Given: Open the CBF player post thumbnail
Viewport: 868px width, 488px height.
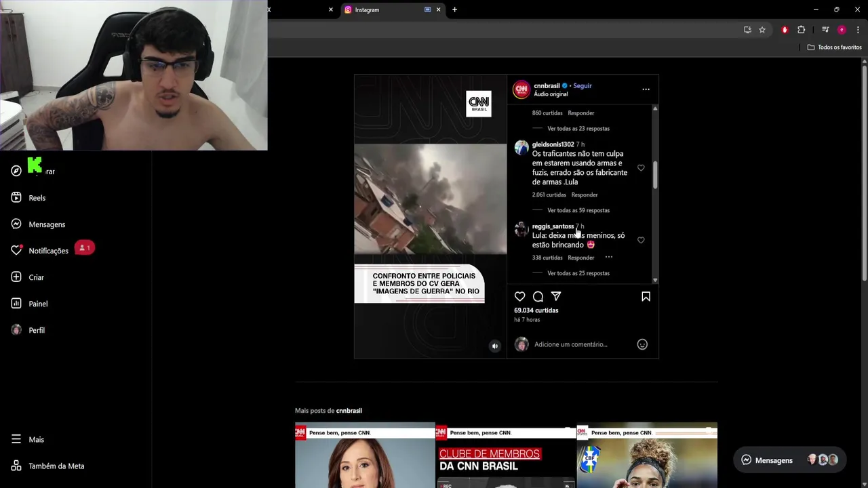Looking at the screenshot, I should 647,455.
